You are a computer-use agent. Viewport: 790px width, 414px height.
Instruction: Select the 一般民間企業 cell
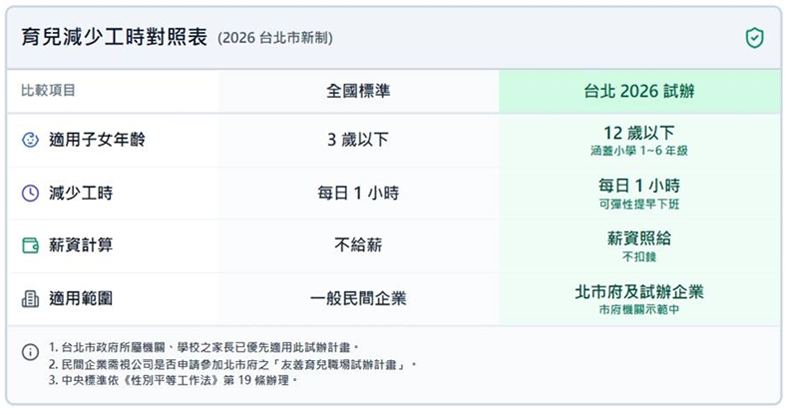pyautogui.click(x=358, y=298)
